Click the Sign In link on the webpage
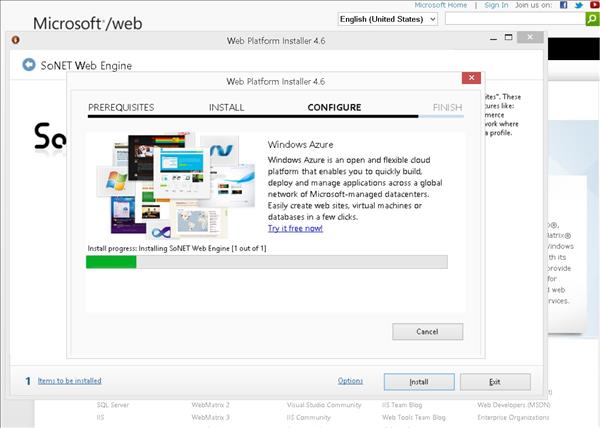The image size is (600, 428). tap(496, 5)
